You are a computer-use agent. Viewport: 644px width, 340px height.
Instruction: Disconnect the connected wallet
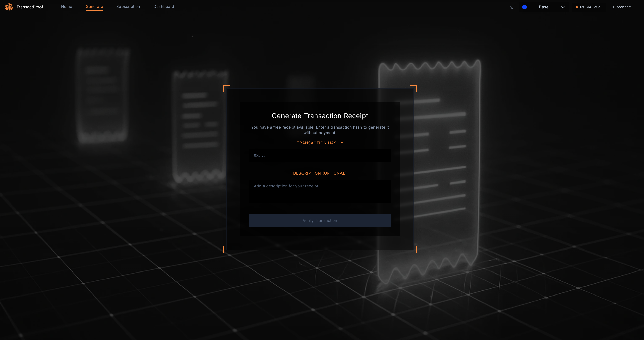pyautogui.click(x=622, y=7)
